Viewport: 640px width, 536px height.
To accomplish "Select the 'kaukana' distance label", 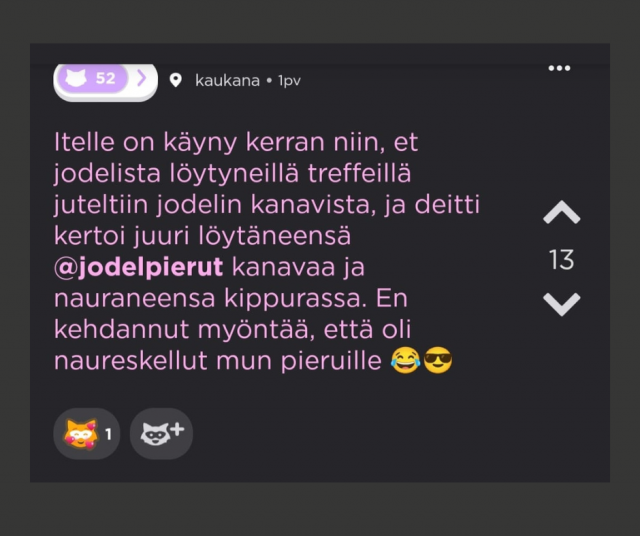I will 227,80.
